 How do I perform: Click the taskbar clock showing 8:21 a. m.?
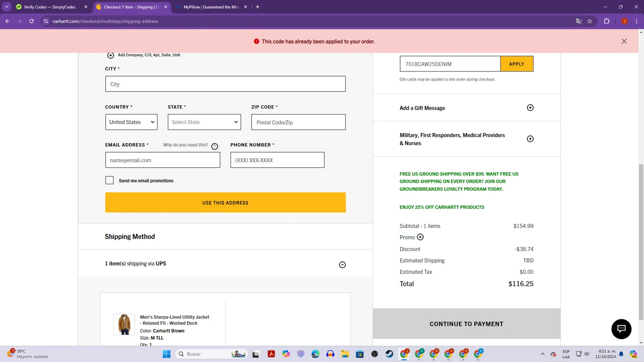click(x=605, y=354)
